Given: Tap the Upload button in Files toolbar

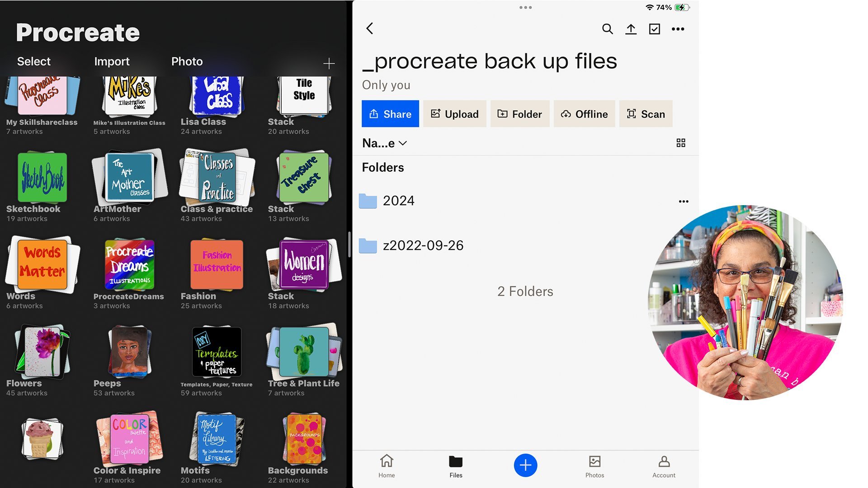Looking at the screenshot, I should pos(455,113).
